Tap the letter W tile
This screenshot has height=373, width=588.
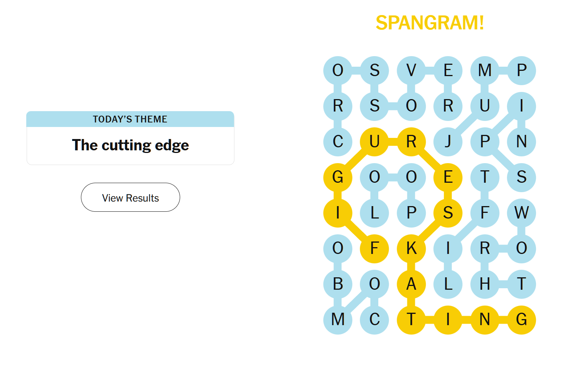pos(521,213)
